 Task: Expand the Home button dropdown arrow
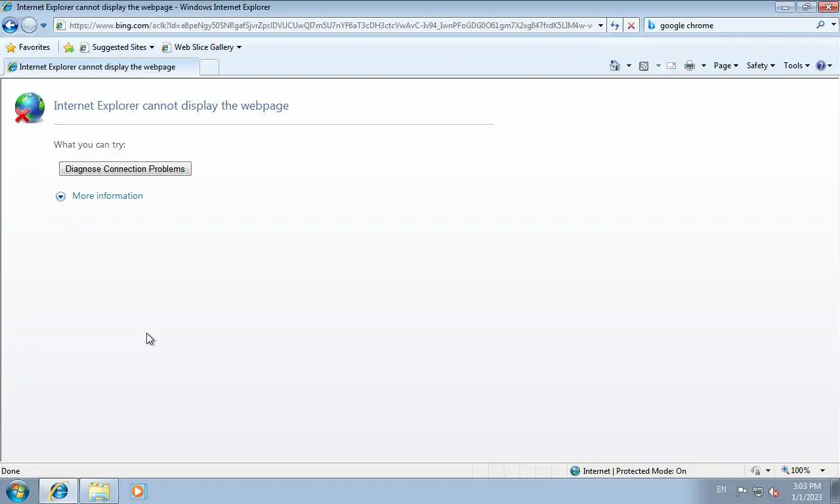629,66
